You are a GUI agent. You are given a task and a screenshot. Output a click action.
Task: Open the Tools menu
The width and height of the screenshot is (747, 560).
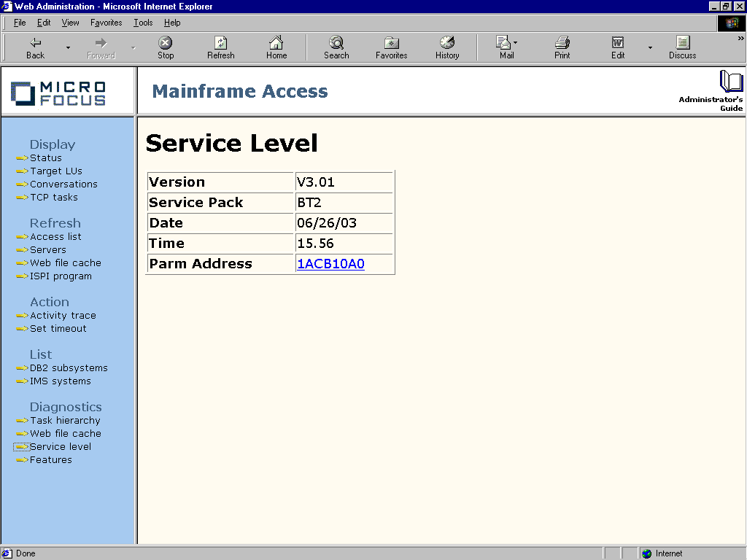143,23
